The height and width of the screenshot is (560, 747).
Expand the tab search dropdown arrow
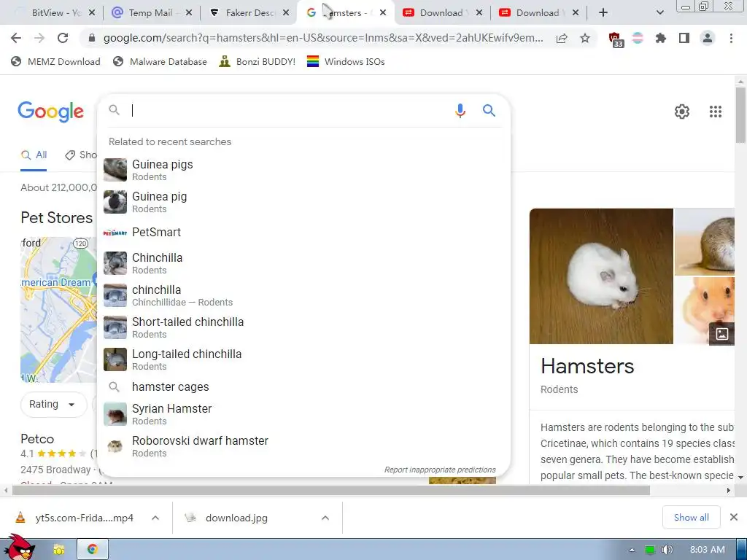click(659, 13)
